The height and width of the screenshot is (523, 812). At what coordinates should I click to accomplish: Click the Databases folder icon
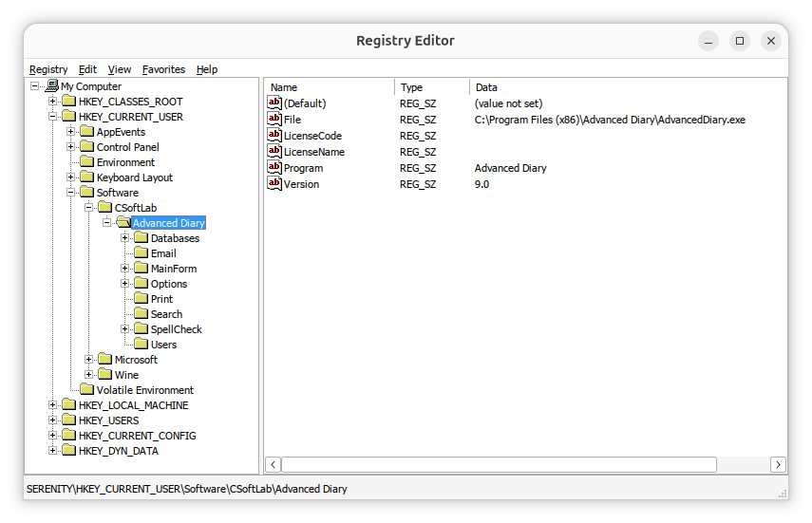click(142, 237)
